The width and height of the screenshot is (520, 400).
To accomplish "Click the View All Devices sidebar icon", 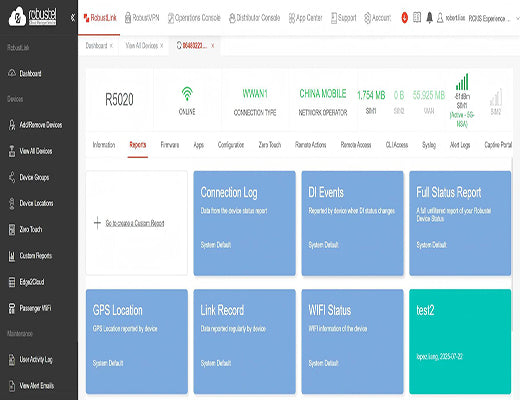I will pyautogui.click(x=12, y=151).
